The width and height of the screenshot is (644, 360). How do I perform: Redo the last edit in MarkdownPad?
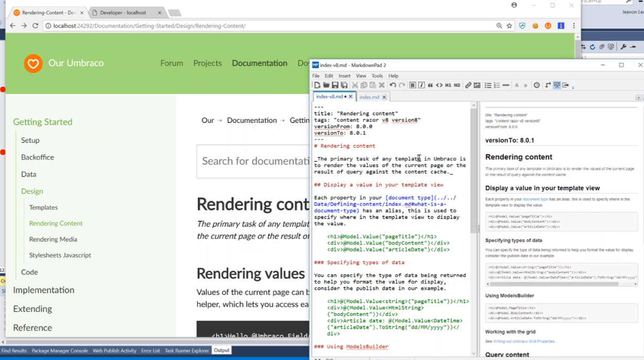click(x=402, y=85)
